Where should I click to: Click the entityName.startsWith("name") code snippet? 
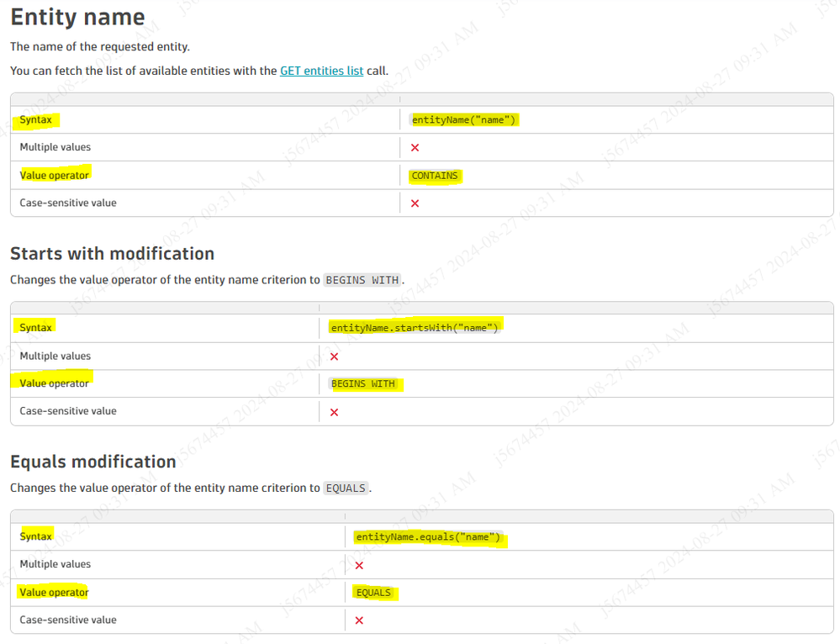(x=415, y=328)
